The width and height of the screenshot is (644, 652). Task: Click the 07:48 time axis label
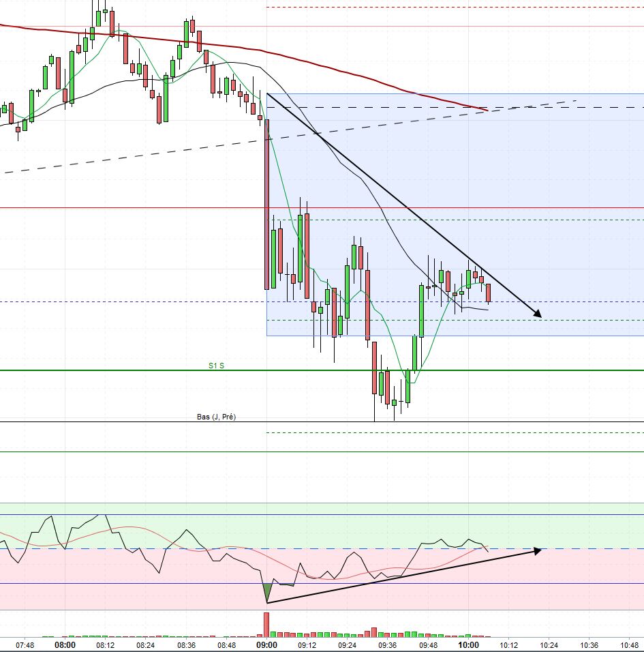[25, 645]
